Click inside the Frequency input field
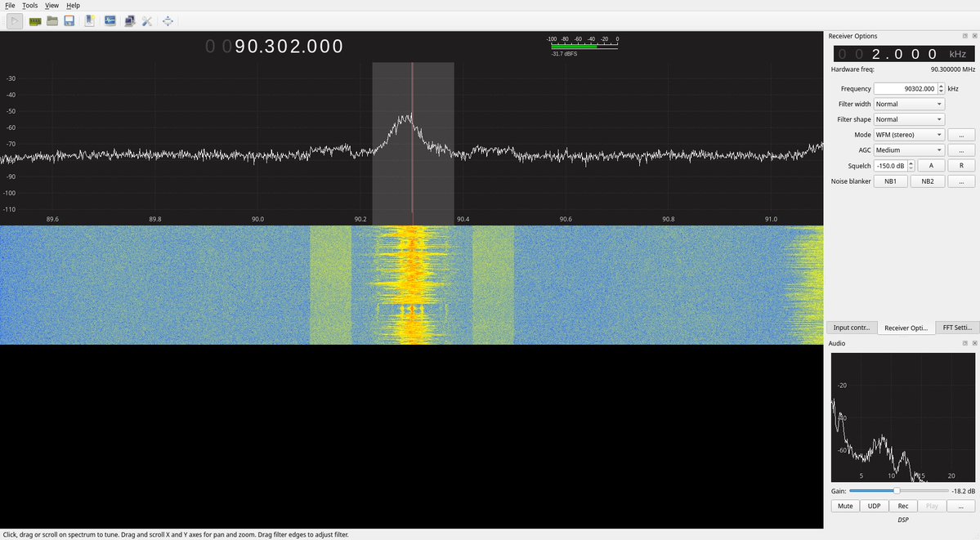 pos(906,89)
